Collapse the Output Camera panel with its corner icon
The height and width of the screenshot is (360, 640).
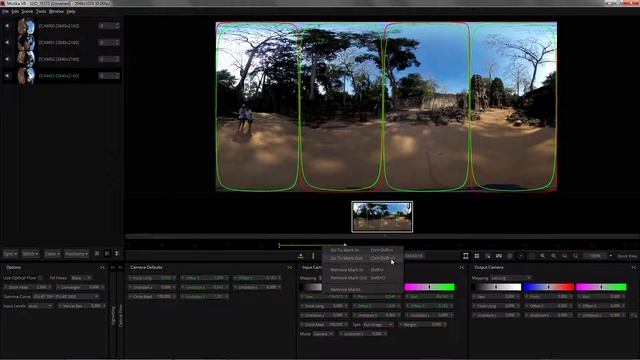click(634, 267)
